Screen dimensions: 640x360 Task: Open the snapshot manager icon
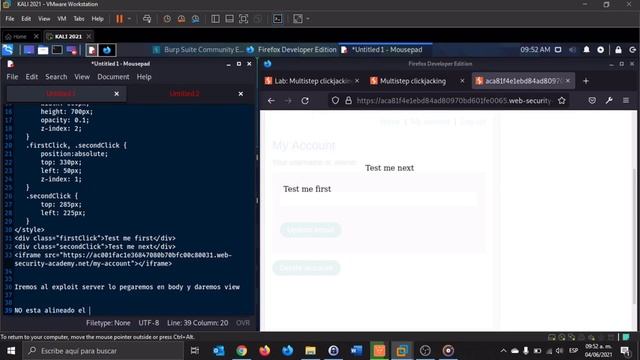[x=196, y=19]
